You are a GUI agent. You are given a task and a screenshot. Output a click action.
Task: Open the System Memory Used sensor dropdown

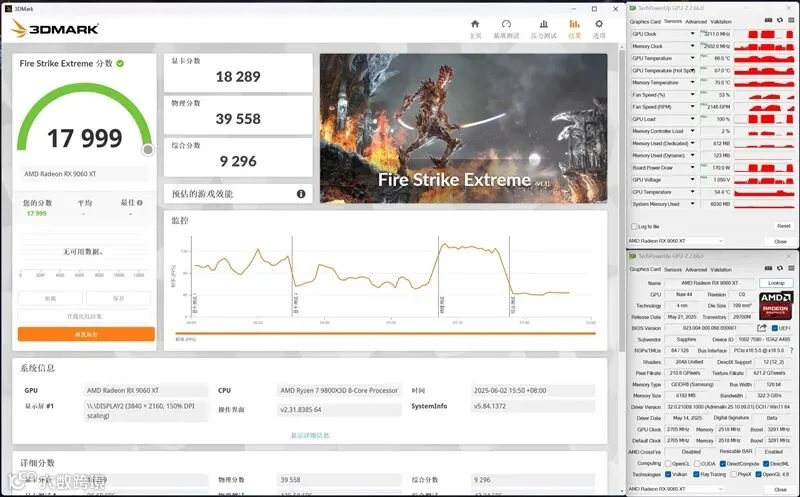(692, 204)
